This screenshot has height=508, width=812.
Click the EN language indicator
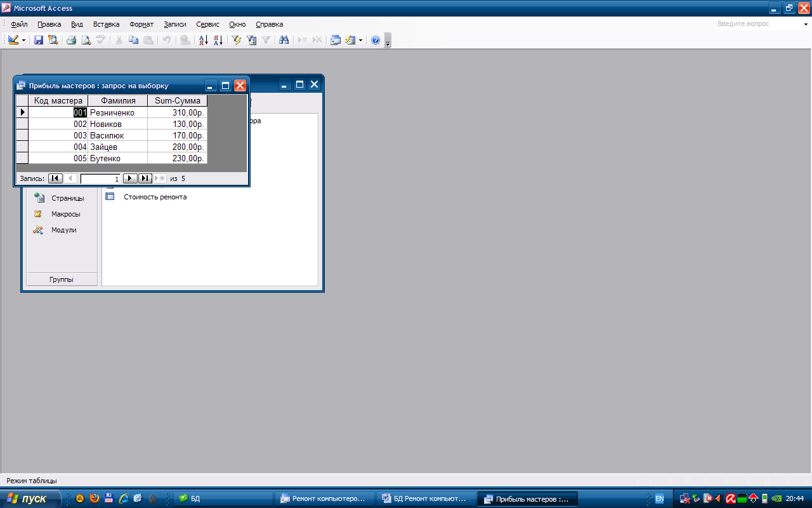tap(660, 499)
